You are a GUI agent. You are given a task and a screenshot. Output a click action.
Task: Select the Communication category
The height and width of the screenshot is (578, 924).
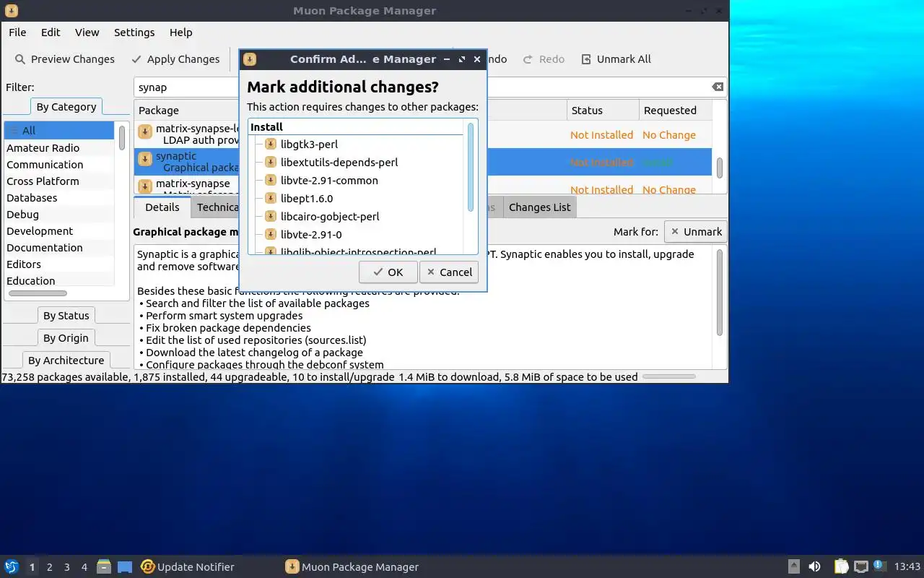pos(58,164)
